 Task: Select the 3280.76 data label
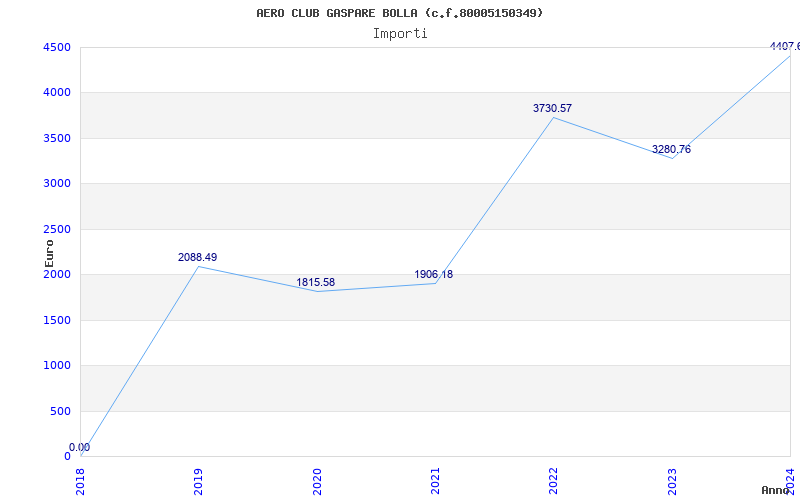[x=671, y=149]
